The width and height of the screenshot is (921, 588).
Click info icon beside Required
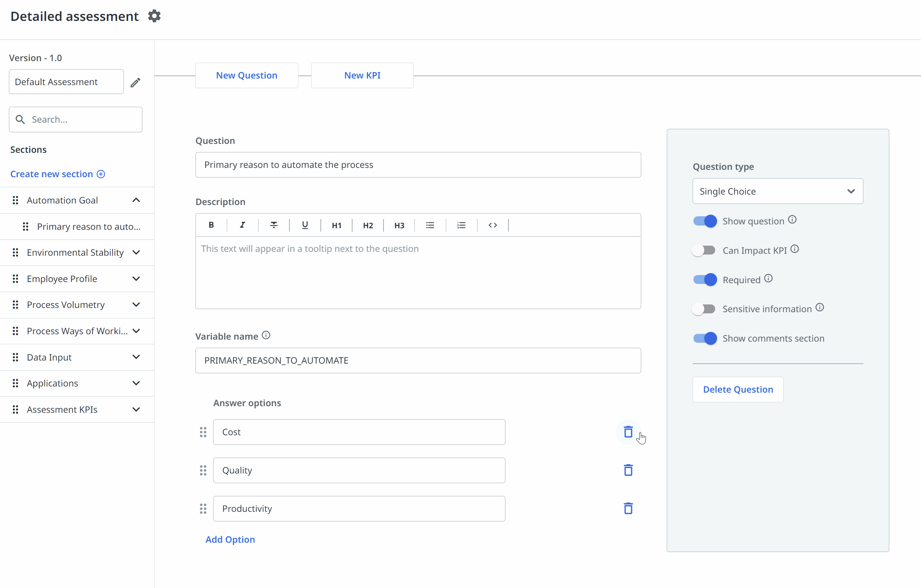(x=768, y=279)
